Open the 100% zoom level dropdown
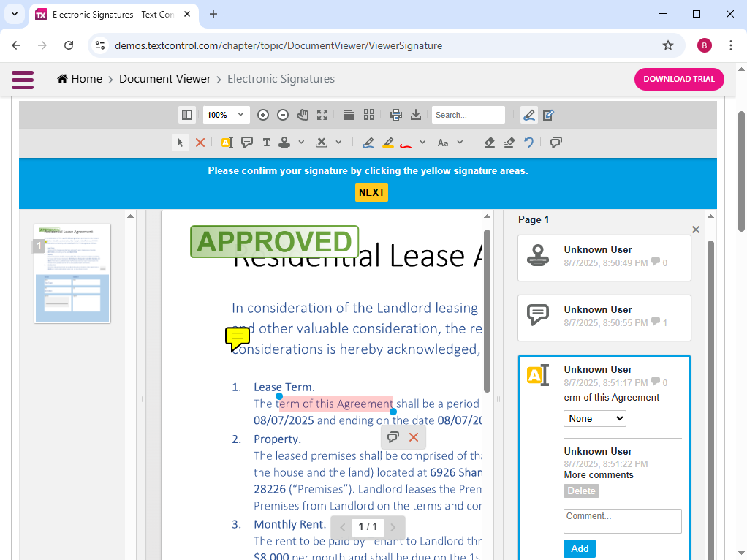Screen dimensions: 747x560 click(226, 115)
